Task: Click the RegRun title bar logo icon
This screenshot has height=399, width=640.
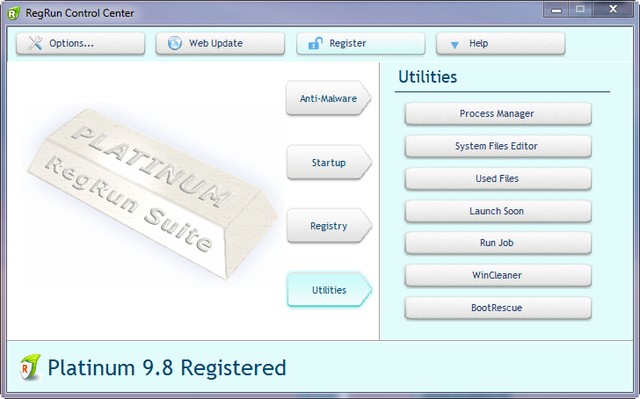Action: coord(13,13)
